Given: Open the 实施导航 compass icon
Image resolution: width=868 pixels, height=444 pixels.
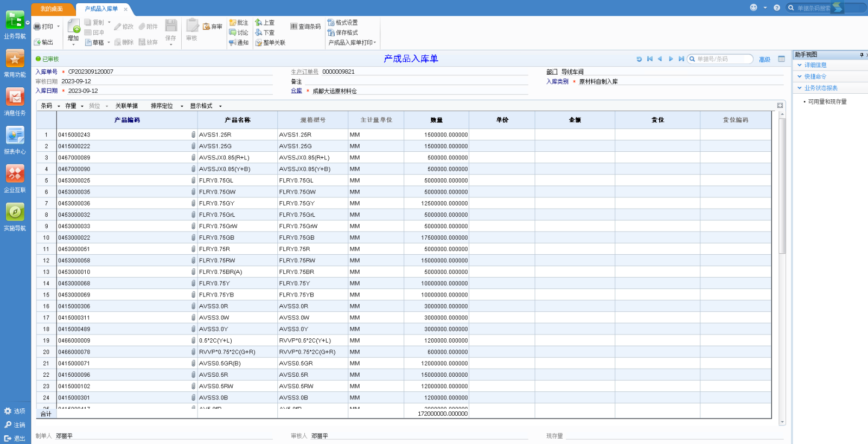Looking at the screenshot, I should click(15, 212).
